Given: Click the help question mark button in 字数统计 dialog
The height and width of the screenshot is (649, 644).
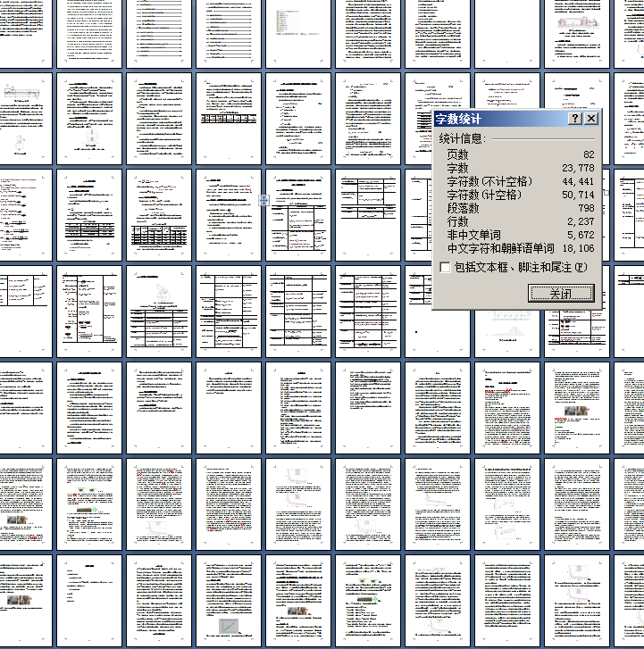Looking at the screenshot, I should 575,119.
